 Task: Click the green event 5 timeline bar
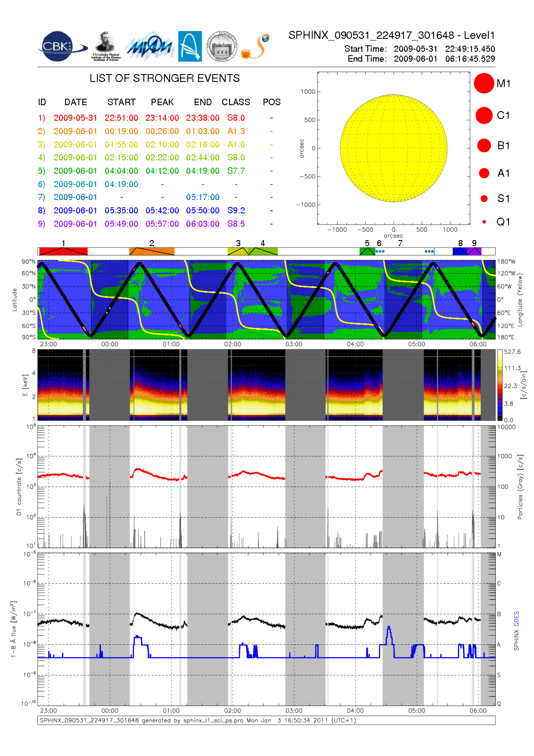(x=367, y=251)
